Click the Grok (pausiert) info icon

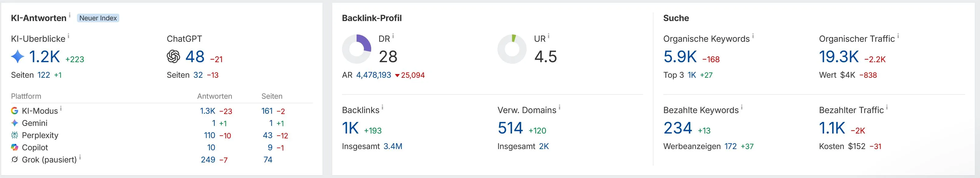(x=80, y=157)
